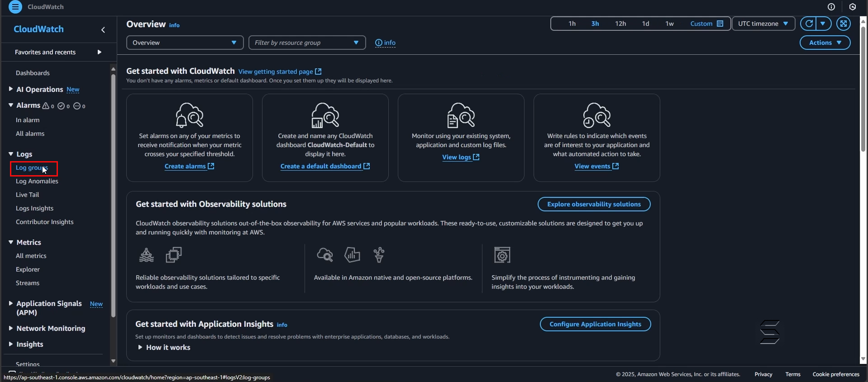Open All alarms in sidebar
This screenshot has width=868, height=382.
tap(30, 134)
